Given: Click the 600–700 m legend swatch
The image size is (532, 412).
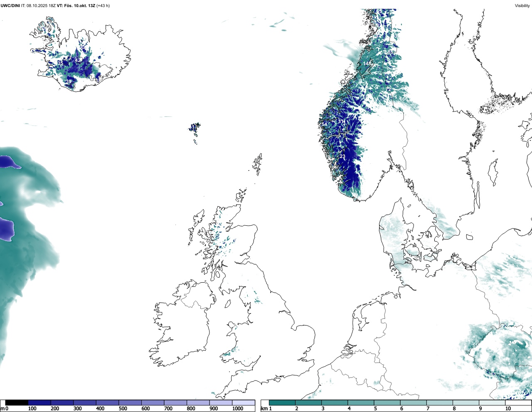Looking at the screenshot, I should (153, 402).
